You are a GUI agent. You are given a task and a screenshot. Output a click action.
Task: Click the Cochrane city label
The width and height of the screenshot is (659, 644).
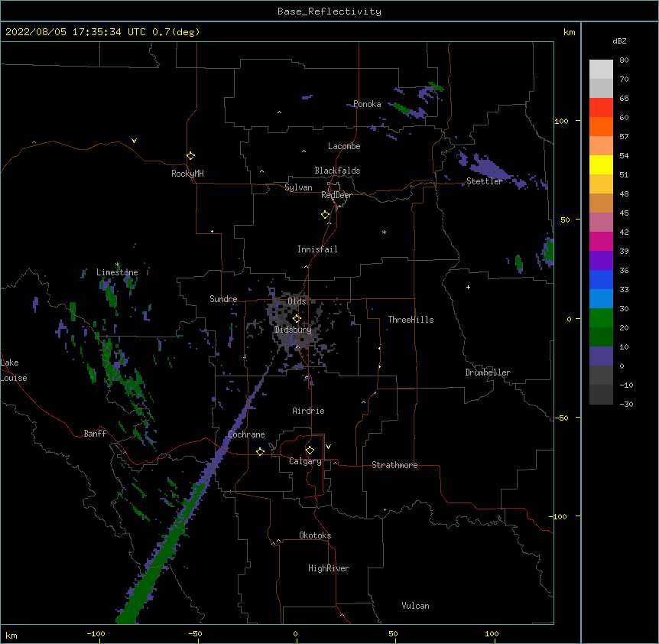(x=246, y=434)
